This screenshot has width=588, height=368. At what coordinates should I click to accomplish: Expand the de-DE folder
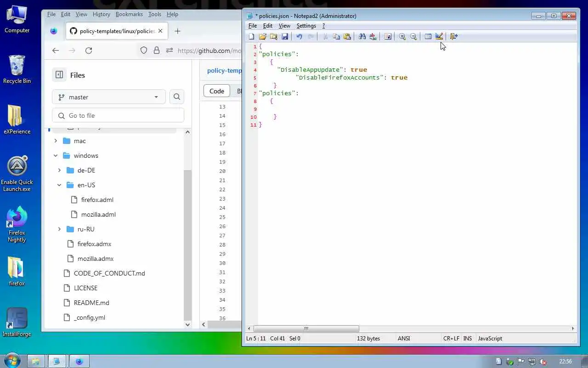click(x=59, y=170)
